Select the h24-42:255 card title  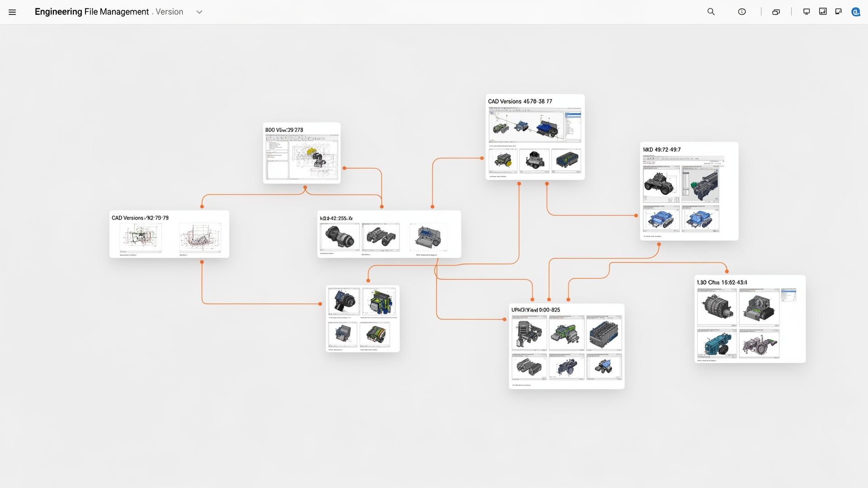pyautogui.click(x=336, y=218)
